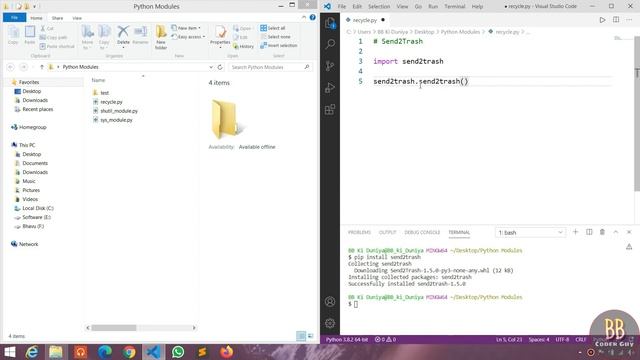Open the Terminal menu in VS Code
The width and height of the screenshot is (640, 360).
click(455, 7)
